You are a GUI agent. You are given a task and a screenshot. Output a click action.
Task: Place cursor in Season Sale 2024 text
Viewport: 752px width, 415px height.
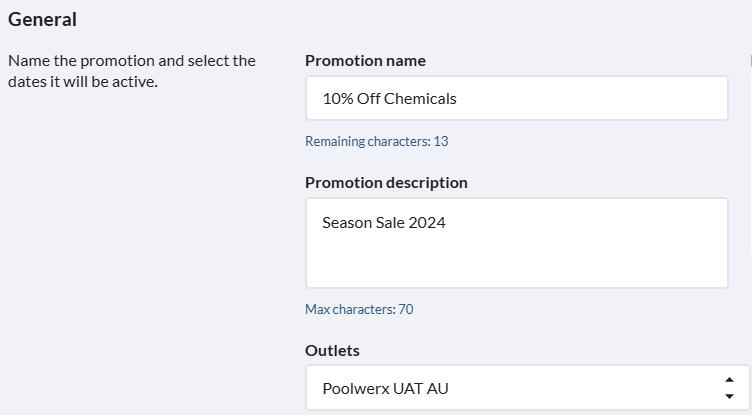(x=383, y=222)
